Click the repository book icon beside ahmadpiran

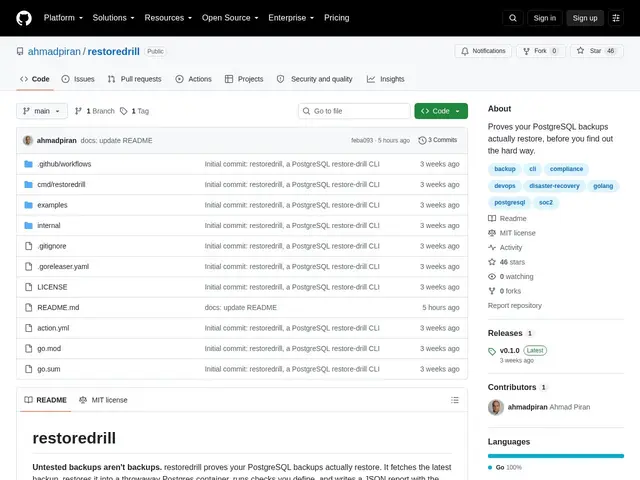pyautogui.click(x=20, y=51)
